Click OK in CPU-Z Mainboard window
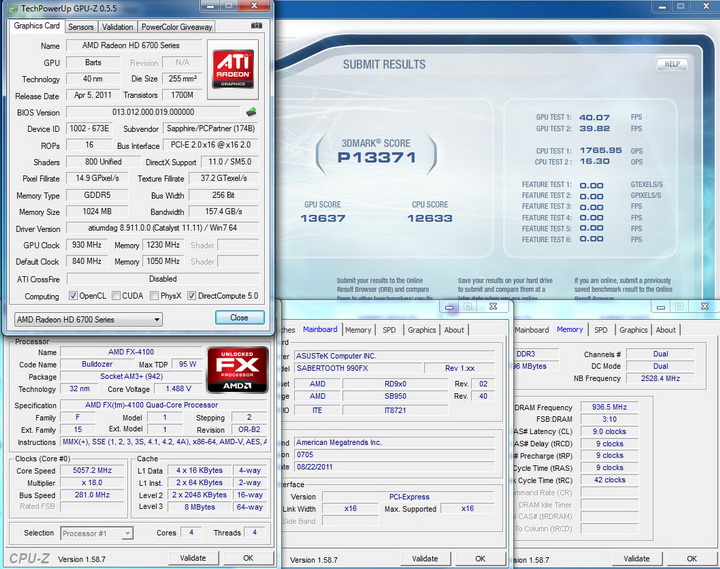The width and height of the screenshot is (720, 569). coord(480,558)
